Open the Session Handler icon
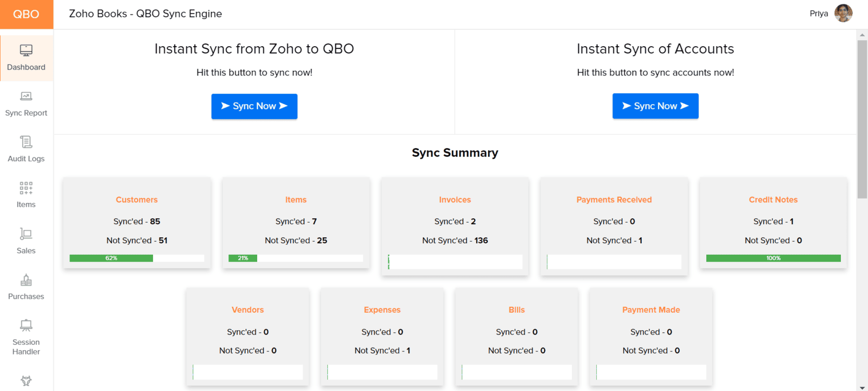This screenshot has width=868, height=391. 26,325
